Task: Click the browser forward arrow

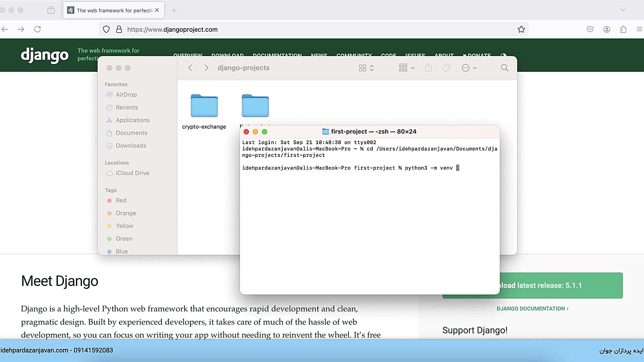Action: pyautogui.click(x=21, y=29)
